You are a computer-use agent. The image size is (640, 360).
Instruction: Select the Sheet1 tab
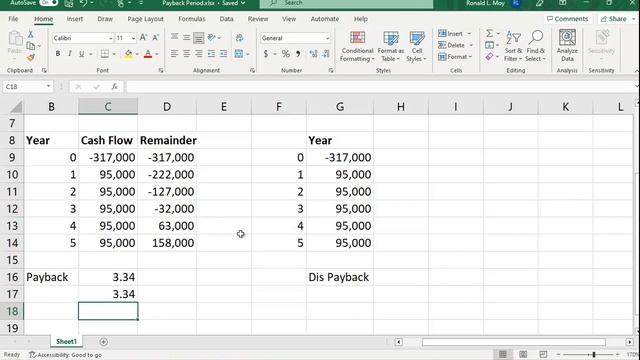[x=67, y=342]
